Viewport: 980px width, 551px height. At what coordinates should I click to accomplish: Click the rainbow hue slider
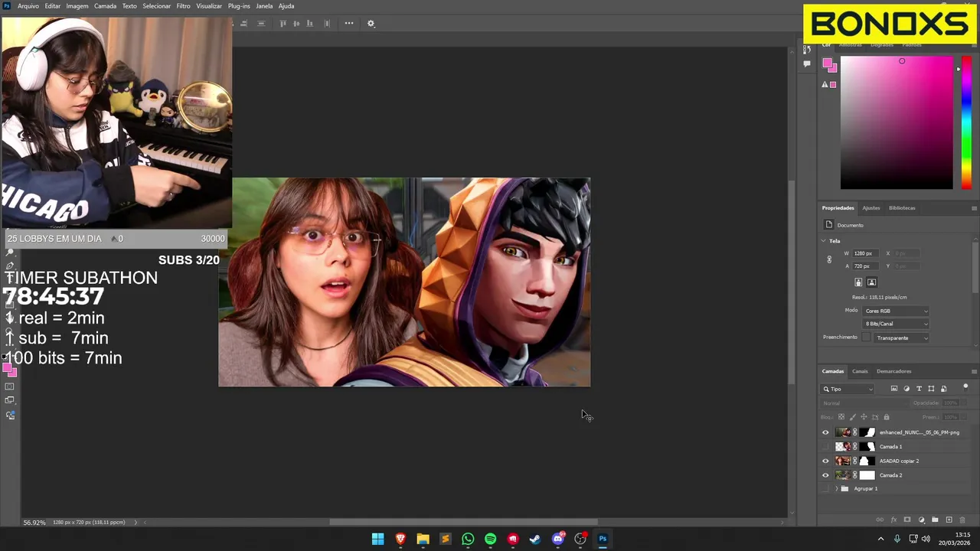coord(967,122)
